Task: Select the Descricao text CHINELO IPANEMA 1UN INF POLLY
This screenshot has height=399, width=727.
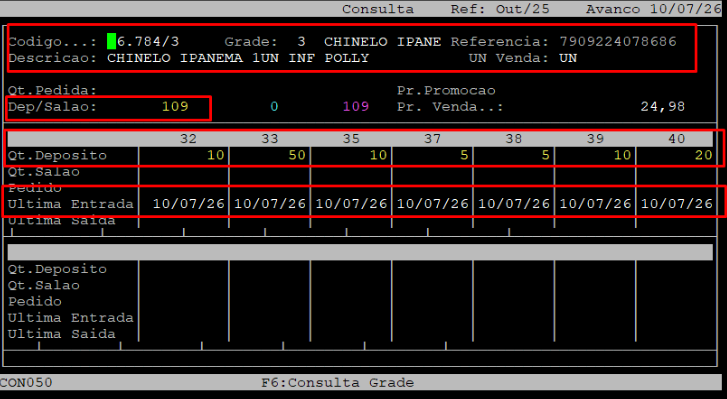Action: pyautogui.click(x=238, y=58)
